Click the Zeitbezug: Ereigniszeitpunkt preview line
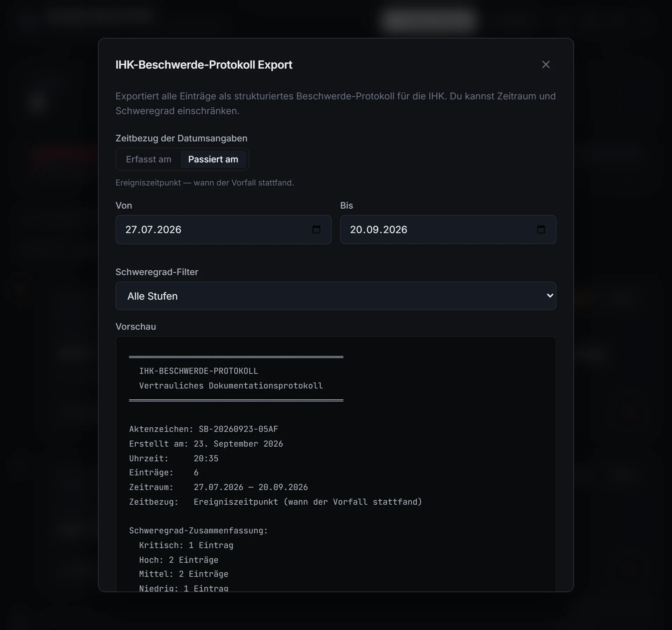The width and height of the screenshot is (672, 630). coord(275,502)
